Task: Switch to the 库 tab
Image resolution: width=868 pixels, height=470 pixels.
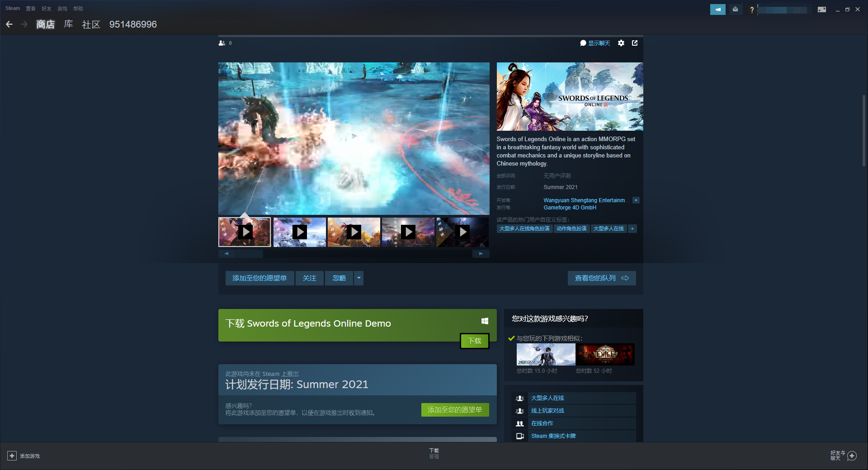Action: pyautogui.click(x=69, y=24)
